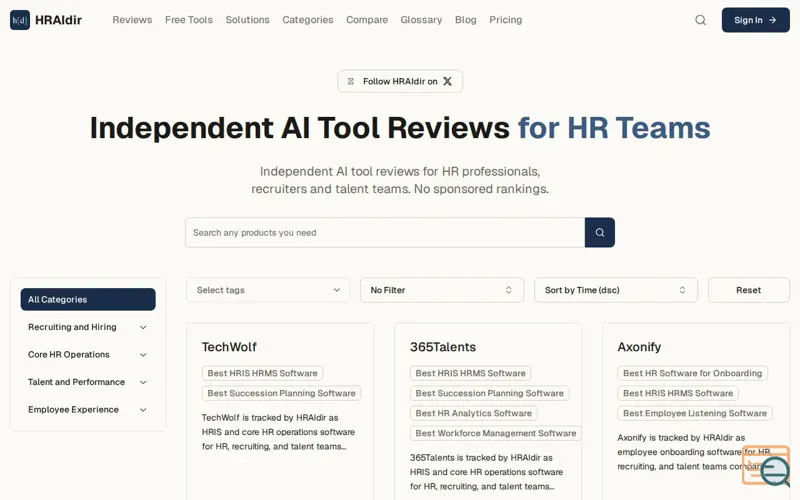Click Axonify's Best HRIS HRMS Software tag
Screen dimensions: 800x500
tap(678, 393)
